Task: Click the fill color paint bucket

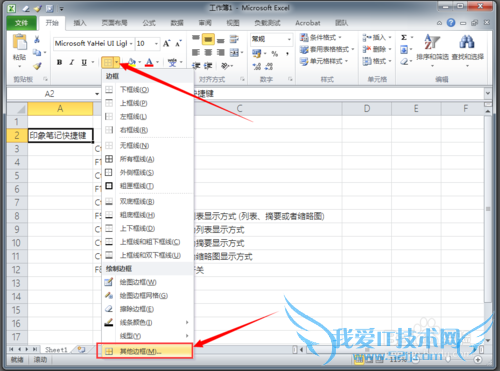Action: click(132, 62)
